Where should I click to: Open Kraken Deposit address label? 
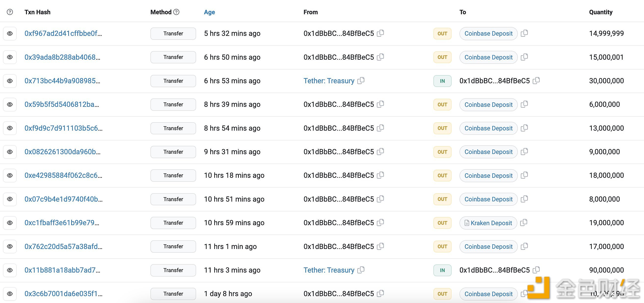tap(488, 223)
